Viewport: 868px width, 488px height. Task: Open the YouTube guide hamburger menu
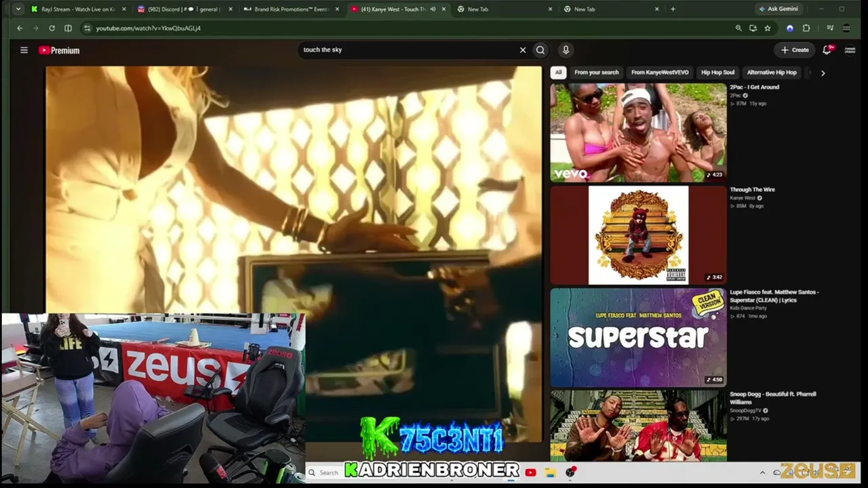(x=24, y=50)
